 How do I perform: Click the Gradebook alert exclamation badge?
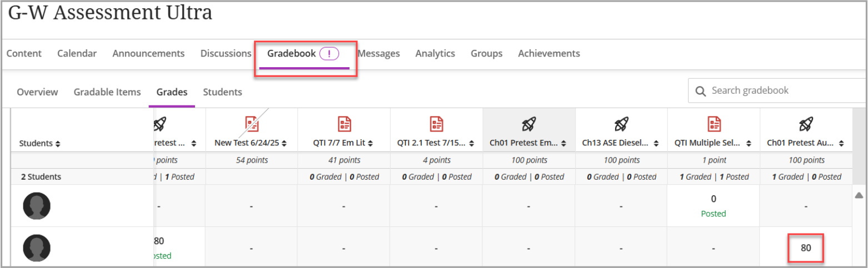328,54
